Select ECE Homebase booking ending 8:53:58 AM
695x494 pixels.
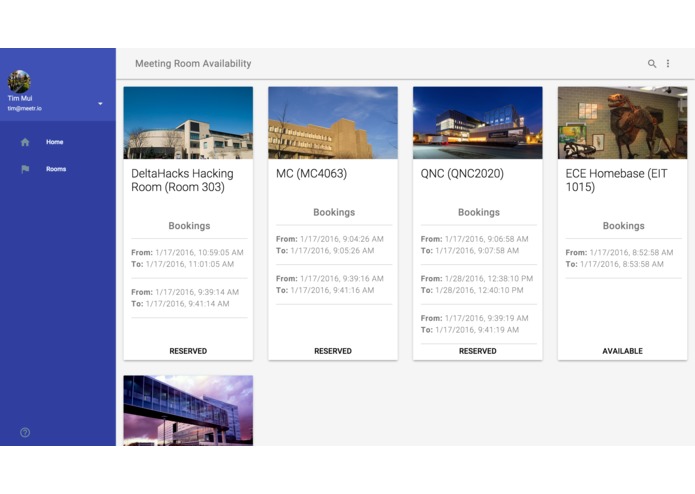coord(614,264)
